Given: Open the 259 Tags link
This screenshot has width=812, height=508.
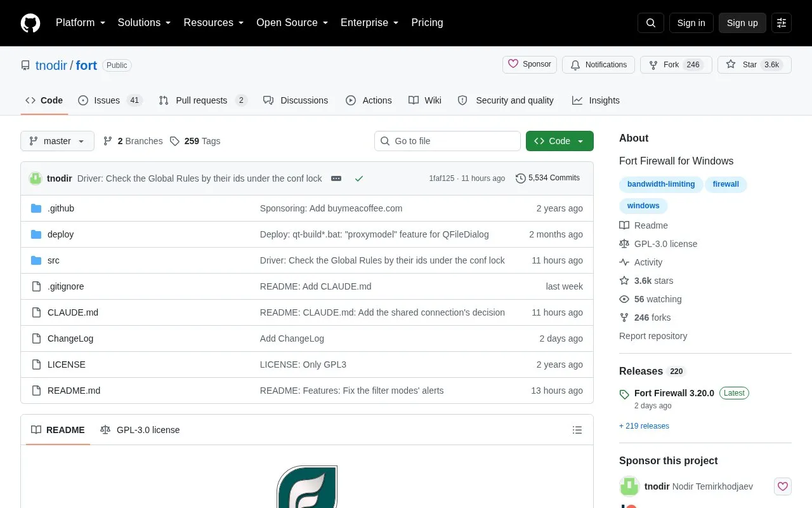Looking at the screenshot, I should 195,141.
